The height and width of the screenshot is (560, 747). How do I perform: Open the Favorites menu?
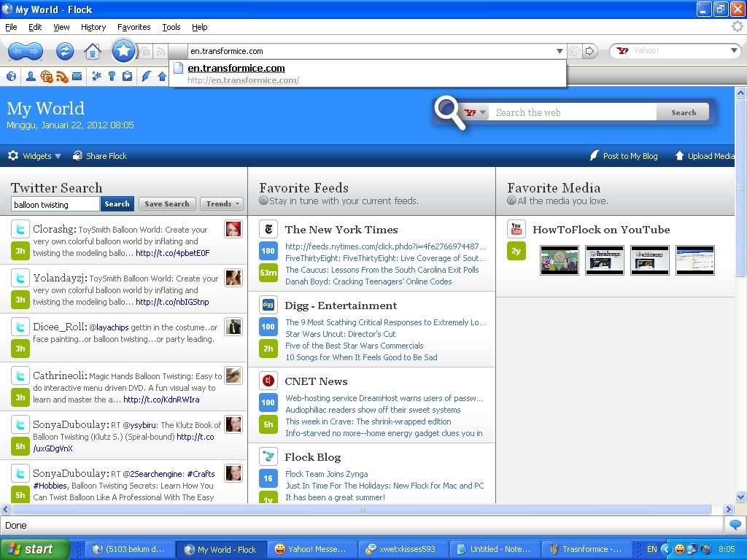click(134, 27)
